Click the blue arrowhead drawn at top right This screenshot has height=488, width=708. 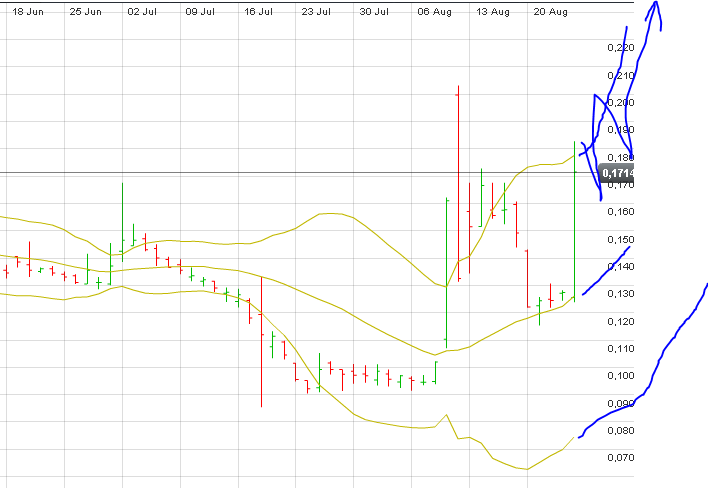tap(656, 8)
